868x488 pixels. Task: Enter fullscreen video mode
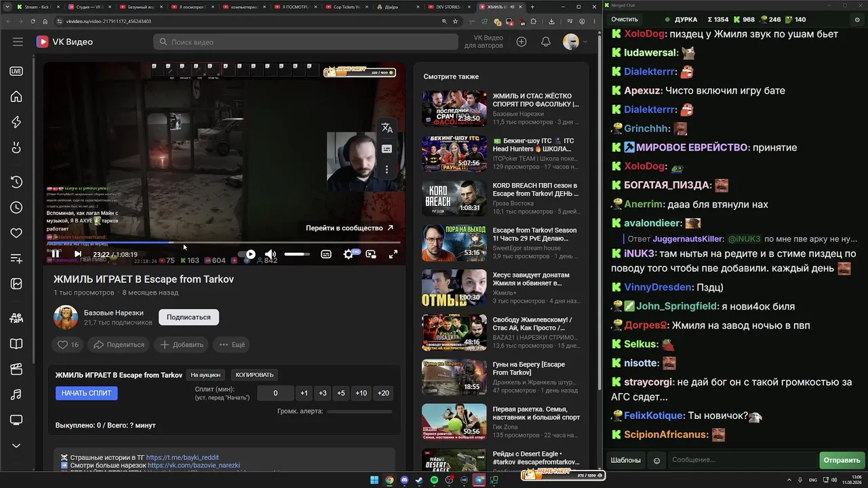[393, 254]
